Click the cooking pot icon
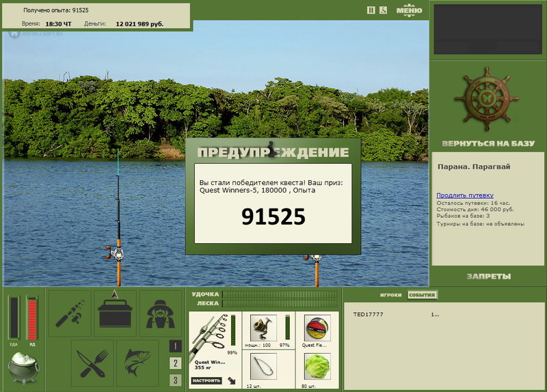The image size is (547, 392). (23, 368)
